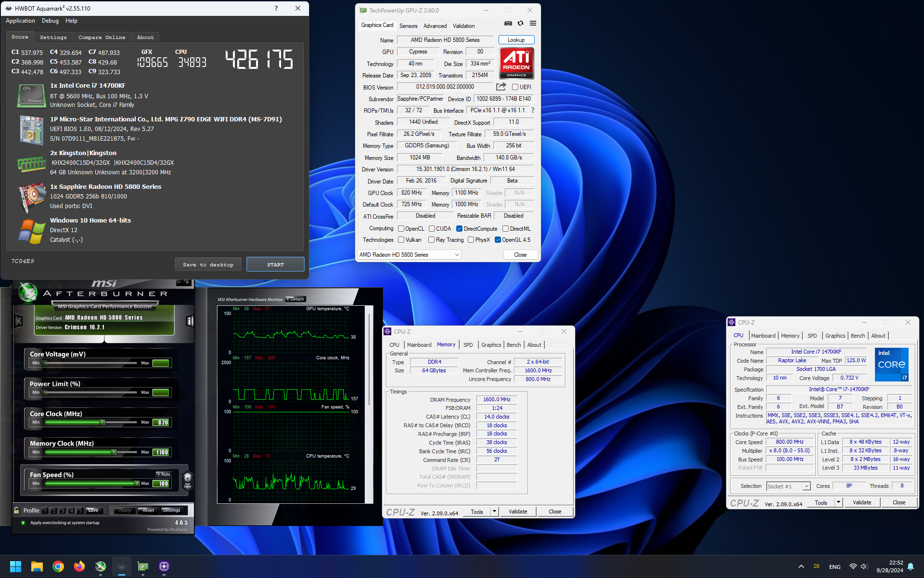Click the MSI Afterburner taskbar icon
The image size is (924, 578).
click(x=101, y=566)
